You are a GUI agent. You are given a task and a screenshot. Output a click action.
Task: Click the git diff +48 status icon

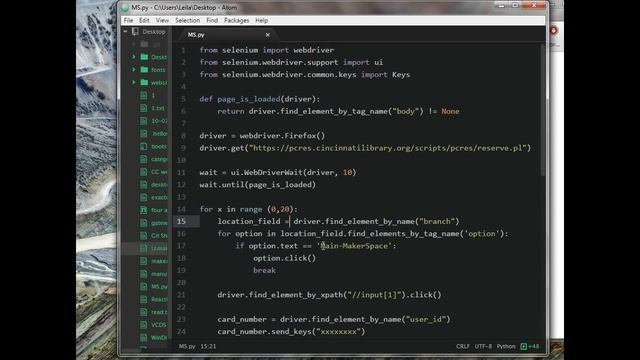530,346
